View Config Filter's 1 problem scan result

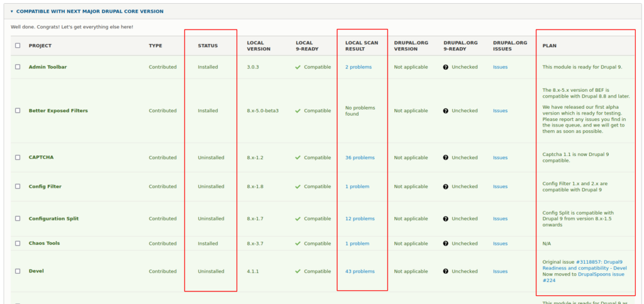(x=357, y=186)
